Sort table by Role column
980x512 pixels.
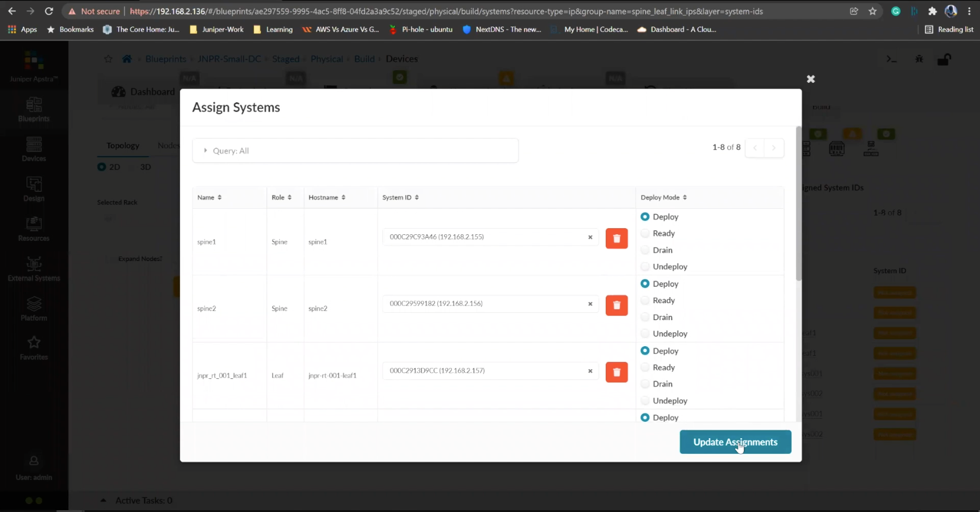(x=282, y=197)
